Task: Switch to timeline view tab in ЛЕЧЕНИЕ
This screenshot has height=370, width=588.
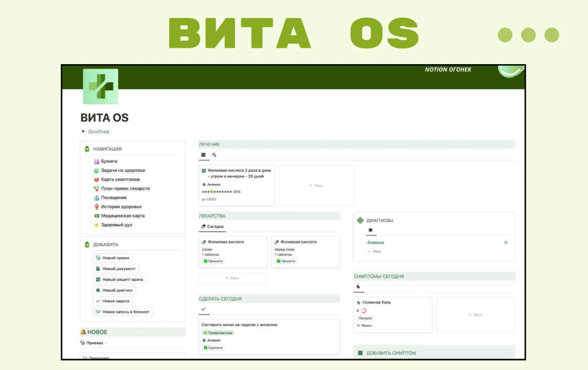Action: 214,155
